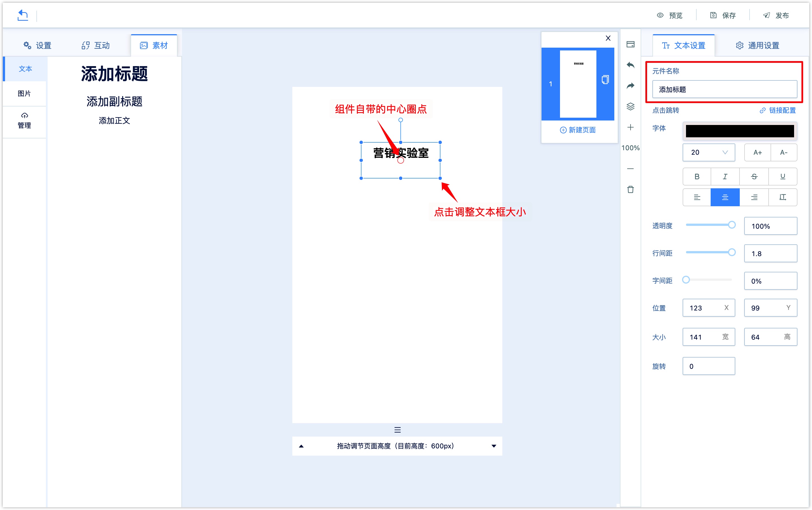Click the 旋转 rotation field
The width and height of the screenshot is (812, 510).
[709, 366]
